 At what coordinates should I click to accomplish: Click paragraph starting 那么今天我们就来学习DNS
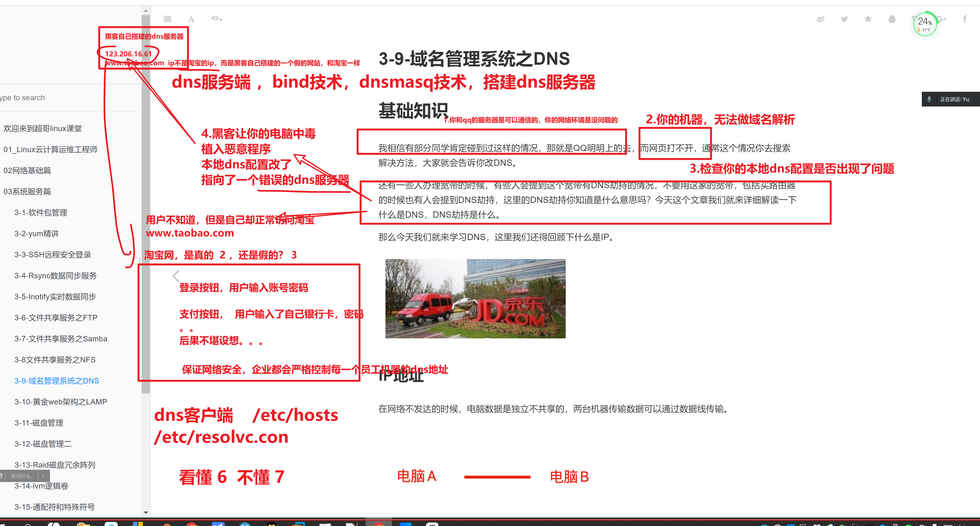(x=497, y=237)
